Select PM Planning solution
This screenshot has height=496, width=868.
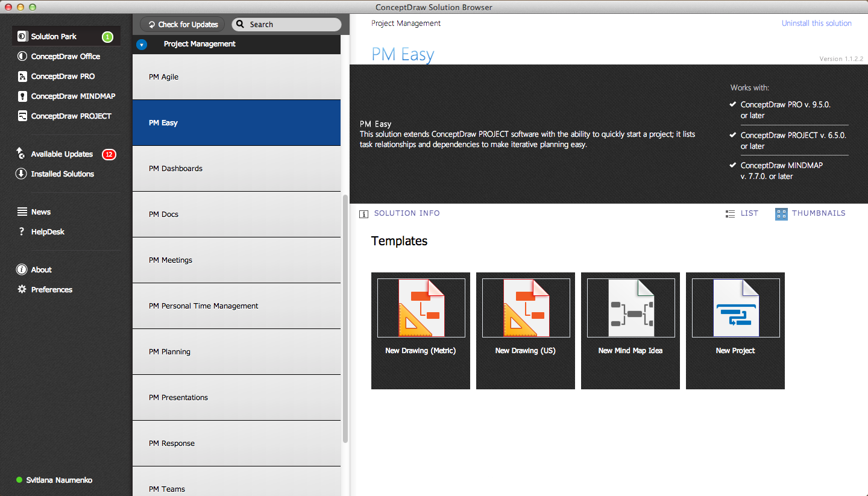236,352
